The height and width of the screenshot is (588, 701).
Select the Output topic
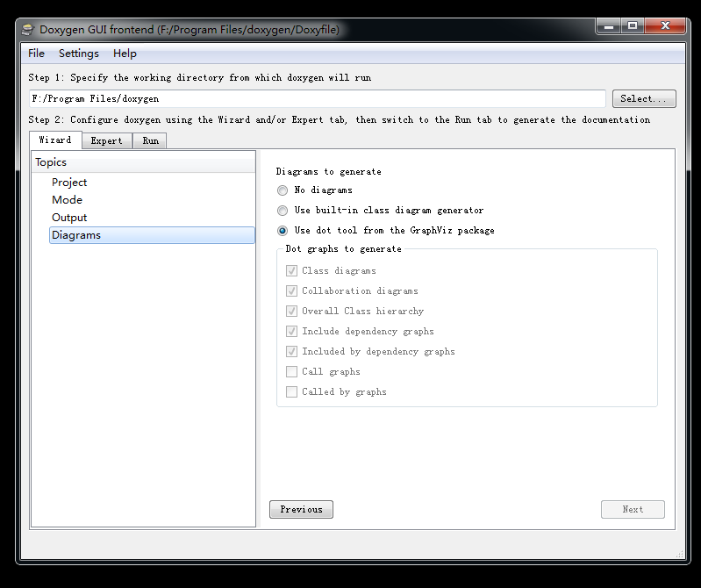pyautogui.click(x=69, y=218)
